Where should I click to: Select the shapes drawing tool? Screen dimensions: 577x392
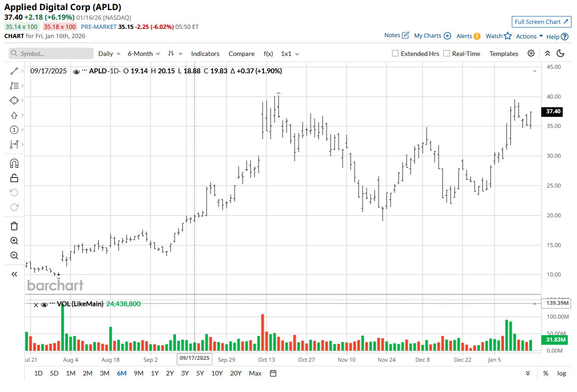point(14,100)
